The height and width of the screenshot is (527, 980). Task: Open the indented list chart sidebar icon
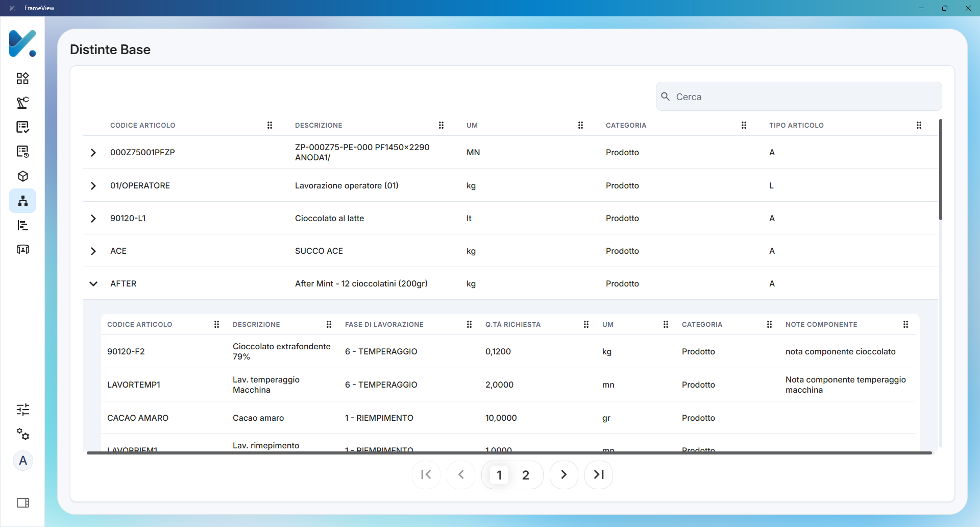click(22, 225)
